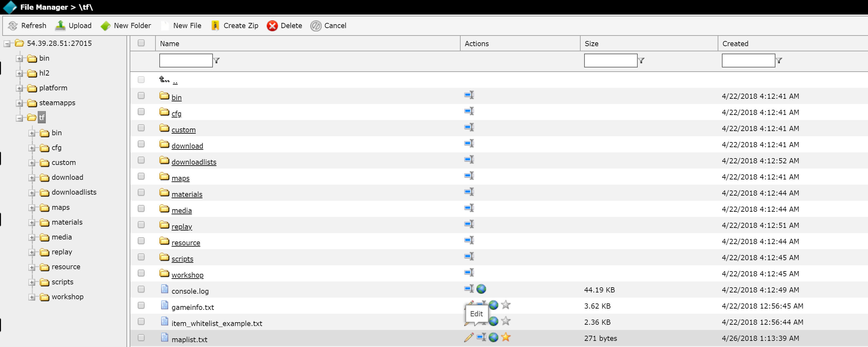Click rename icon for scripts folder row

point(469,257)
